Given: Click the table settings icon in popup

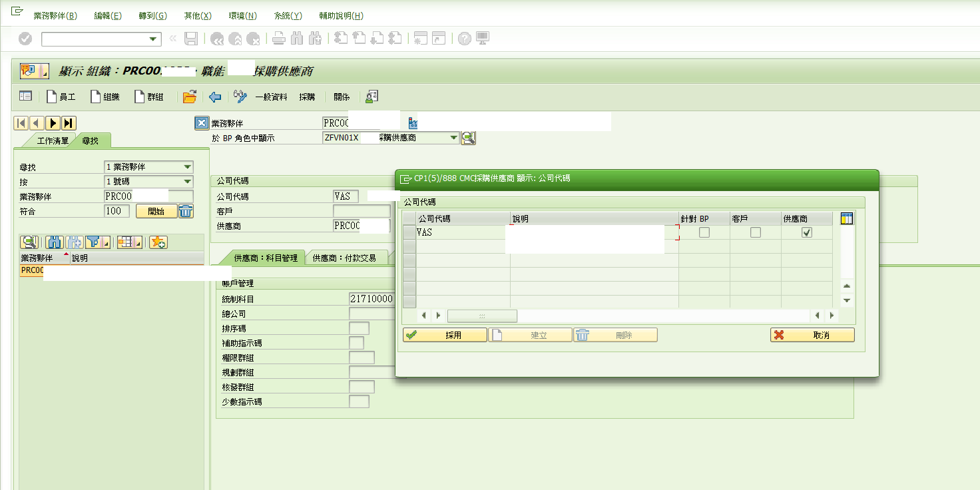Looking at the screenshot, I should tap(847, 218).
